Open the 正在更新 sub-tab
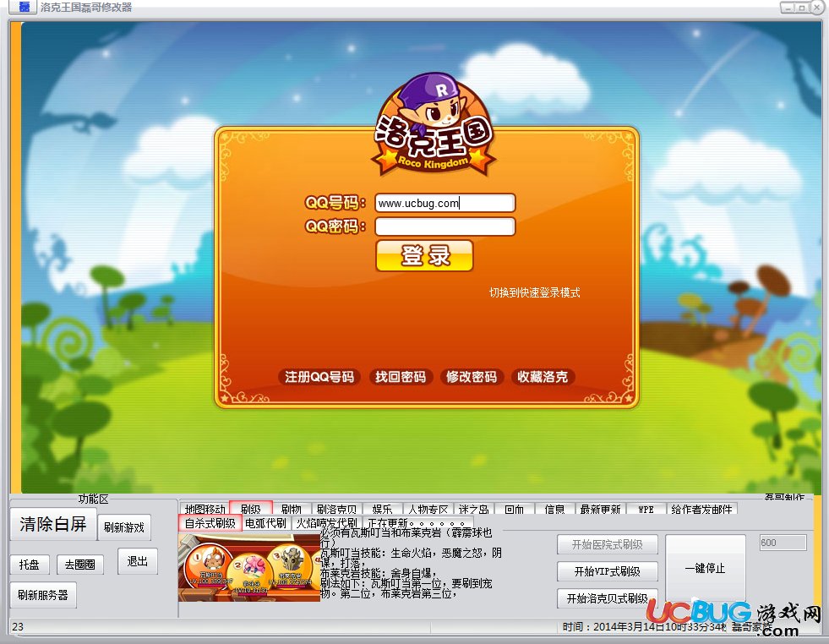This screenshot has width=829, height=644. [x=416, y=523]
